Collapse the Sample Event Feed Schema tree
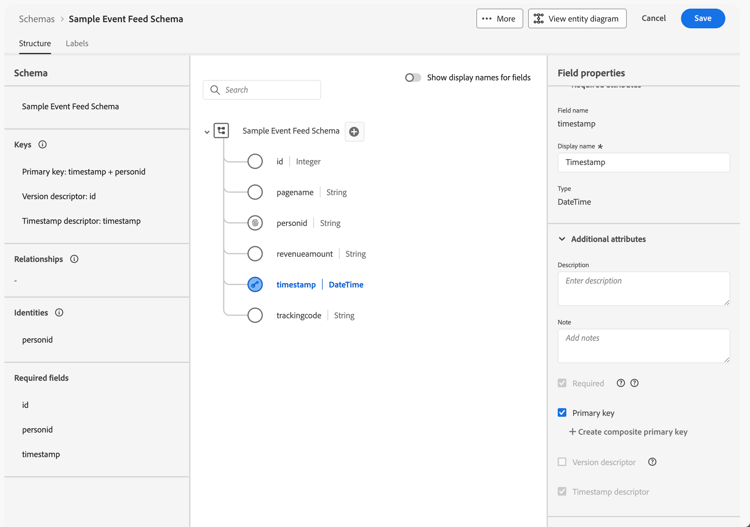 pos(207,132)
